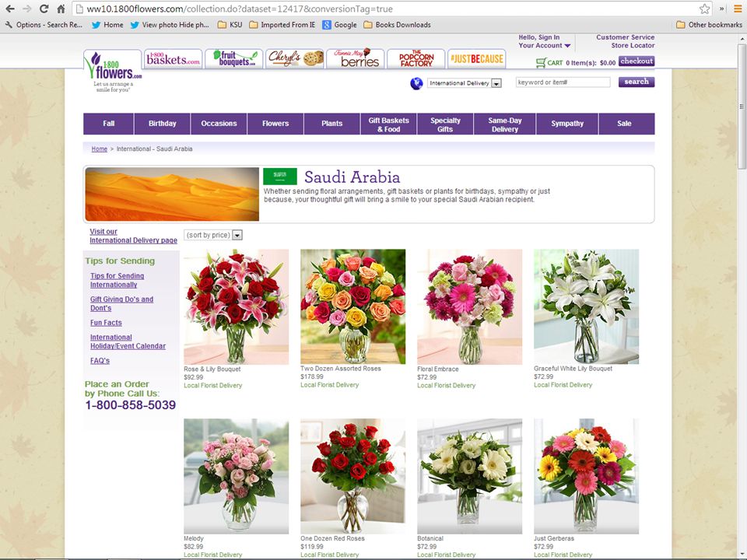Click the browser address bar URL
Screen dimensions: 747x560
coord(240,9)
